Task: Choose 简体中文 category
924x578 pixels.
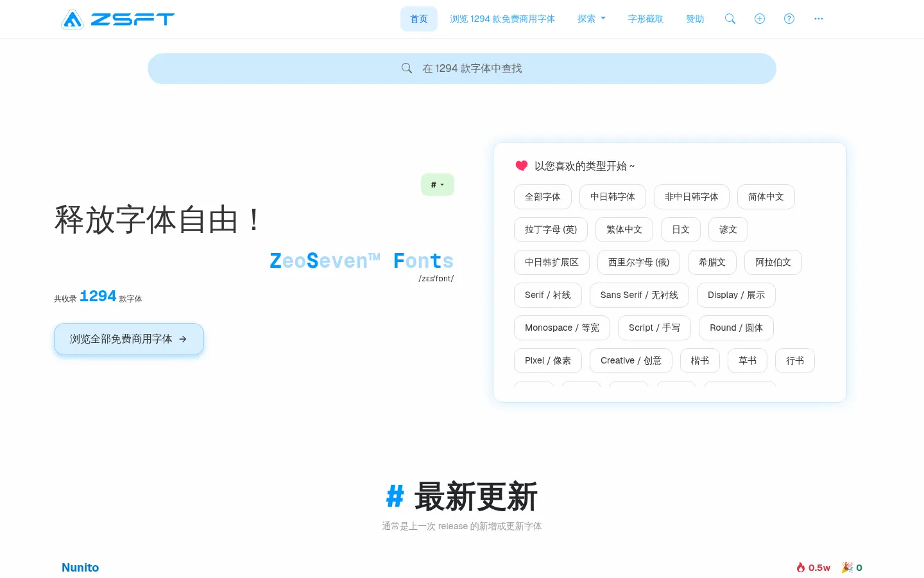Action: [766, 197]
